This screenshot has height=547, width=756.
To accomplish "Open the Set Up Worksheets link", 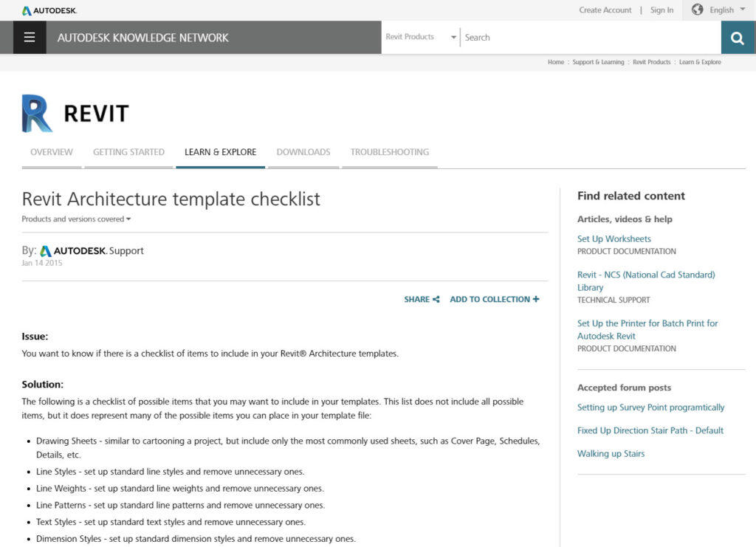I will pos(614,239).
